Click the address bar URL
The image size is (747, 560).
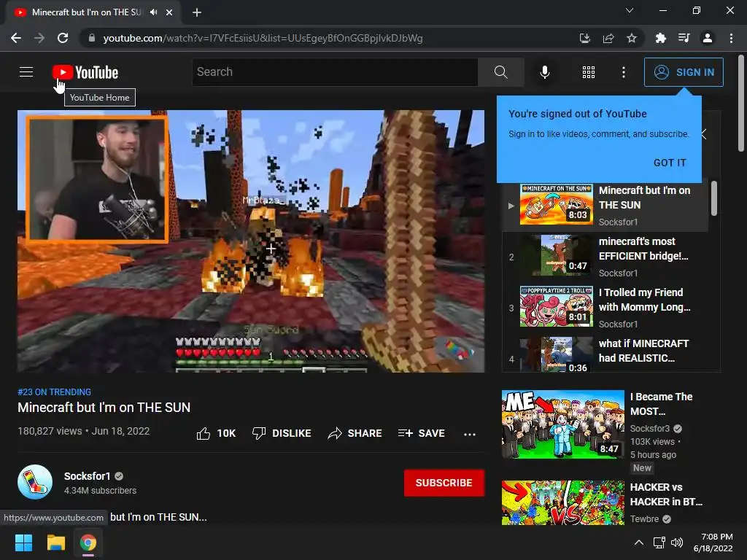(x=263, y=38)
